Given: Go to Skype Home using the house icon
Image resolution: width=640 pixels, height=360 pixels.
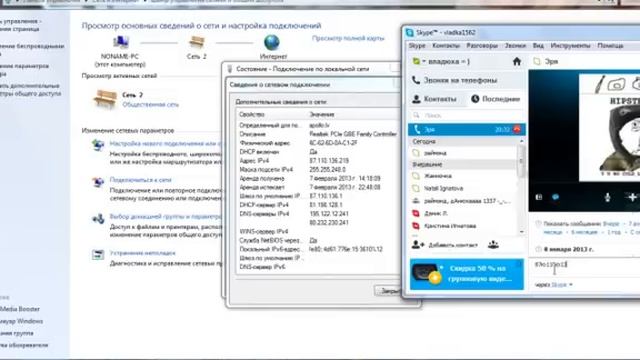Looking at the screenshot, I should click(x=517, y=62).
